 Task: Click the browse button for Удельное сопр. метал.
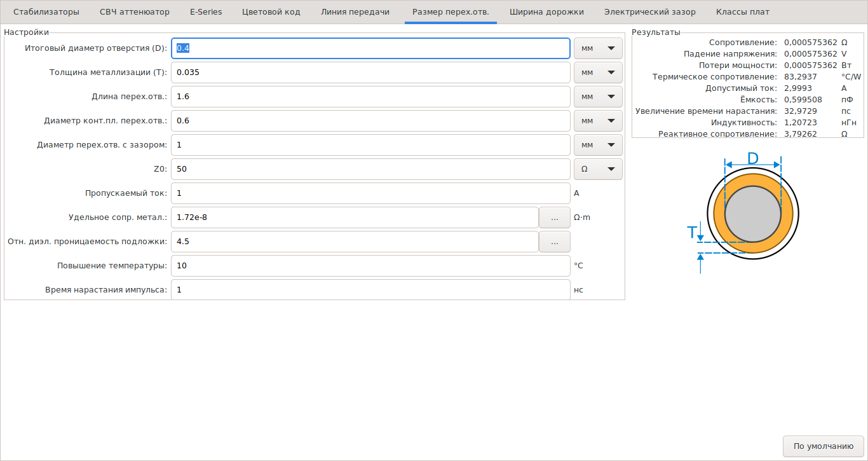(554, 217)
